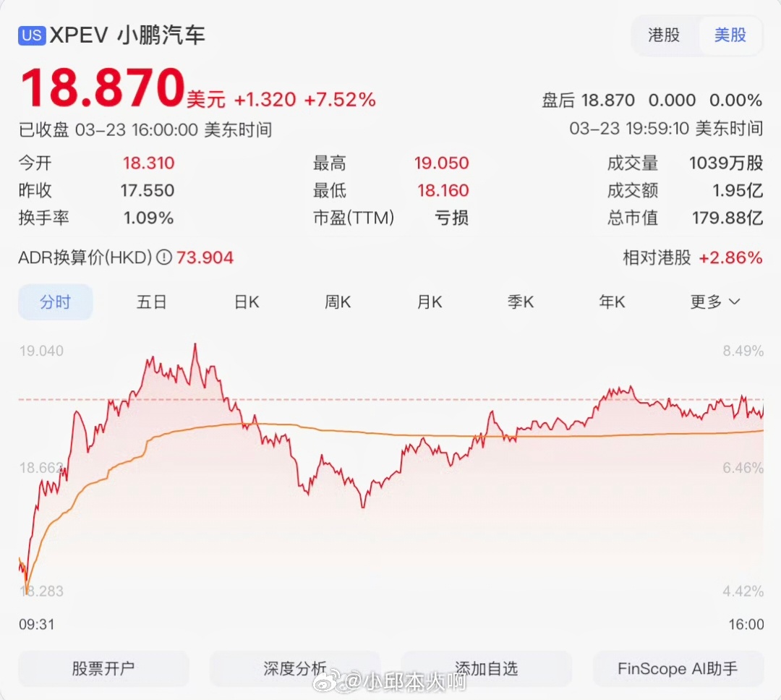Click the 昨收 value 17.550
The height and width of the screenshot is (700, 781).
tap(147, 190)
